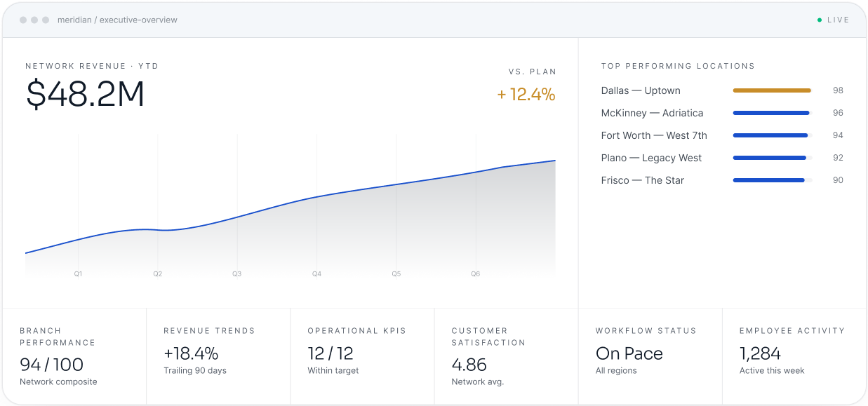Viewport: 868px width, 406px height.
Task: Select the "WORKFLOW STATUS" card heading
Action: pyautogui.click(x=646, y=330)
